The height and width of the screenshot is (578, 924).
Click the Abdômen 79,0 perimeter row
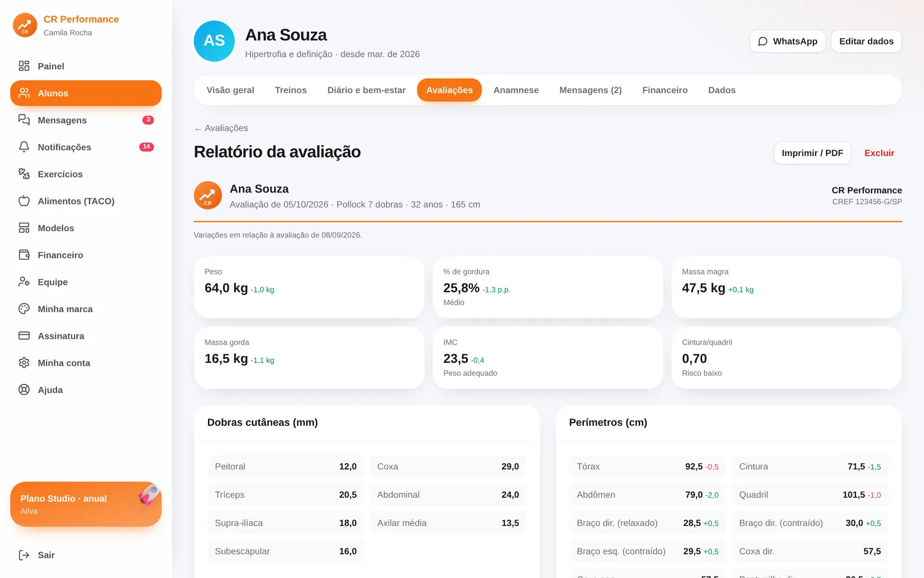tap(648, 495)
